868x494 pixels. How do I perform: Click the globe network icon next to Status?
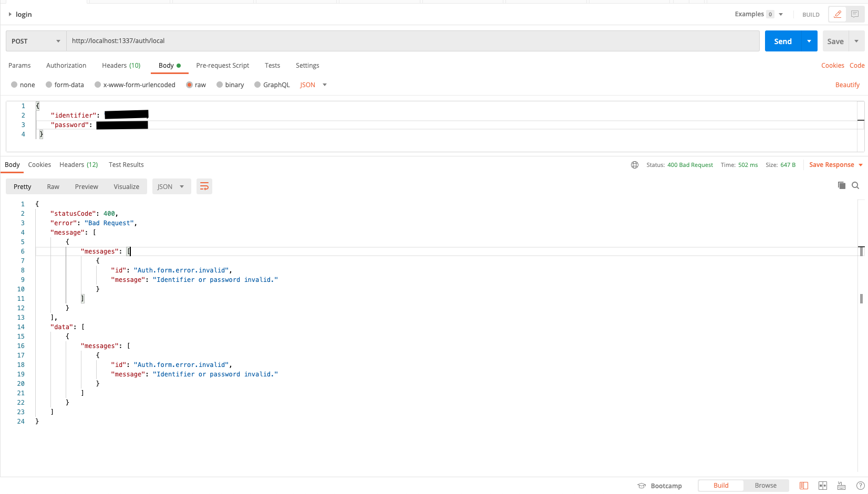click(635, 165)
